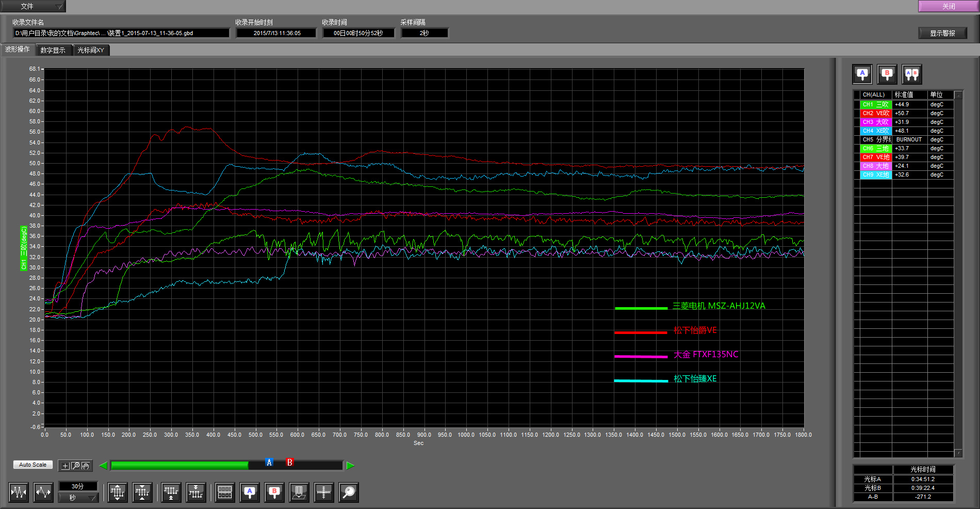The image size is (980, 509).
Task: Click the sampling interval 2秒 field
Action: [x=424, y=33]
